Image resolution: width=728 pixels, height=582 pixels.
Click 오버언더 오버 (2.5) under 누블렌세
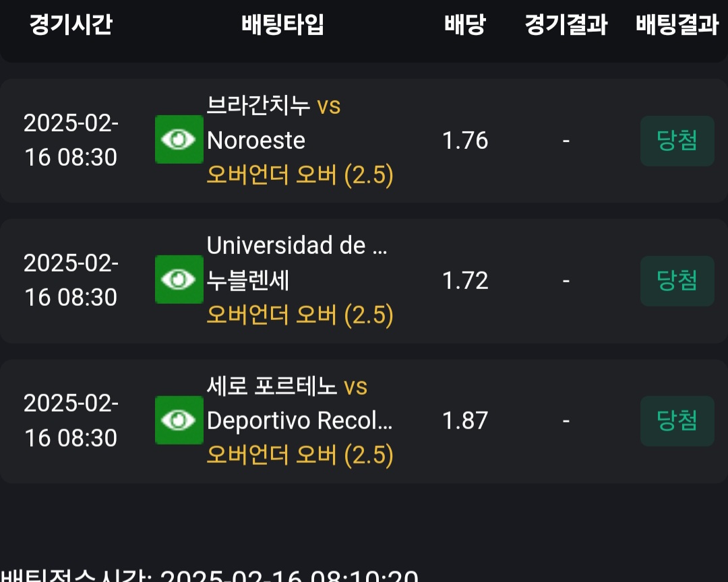click(300, 315)
